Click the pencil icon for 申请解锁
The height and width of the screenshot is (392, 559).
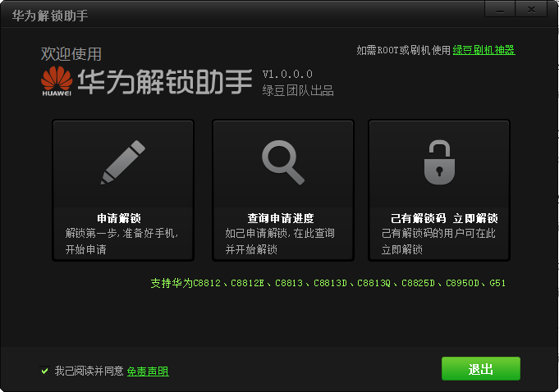coord(123,162)
